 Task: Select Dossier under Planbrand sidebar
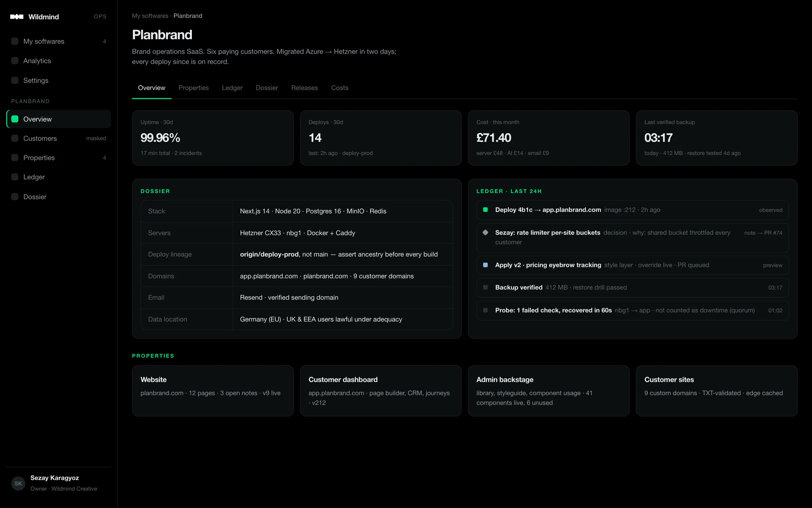click(x=59, y=197)
